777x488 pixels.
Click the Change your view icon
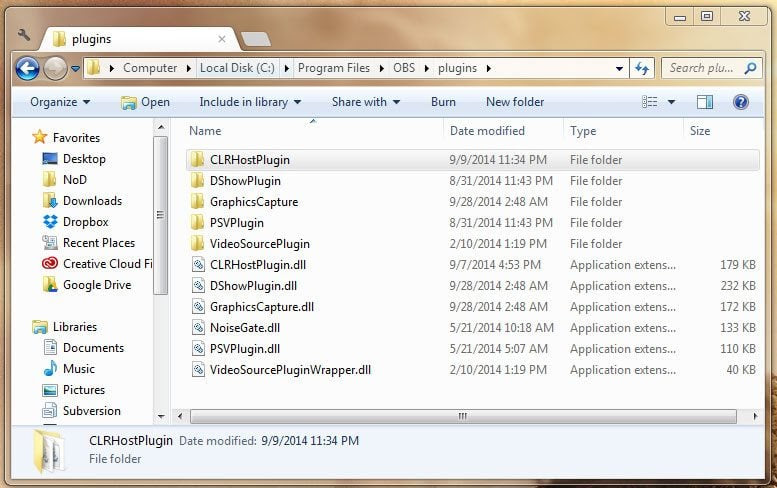650,102
